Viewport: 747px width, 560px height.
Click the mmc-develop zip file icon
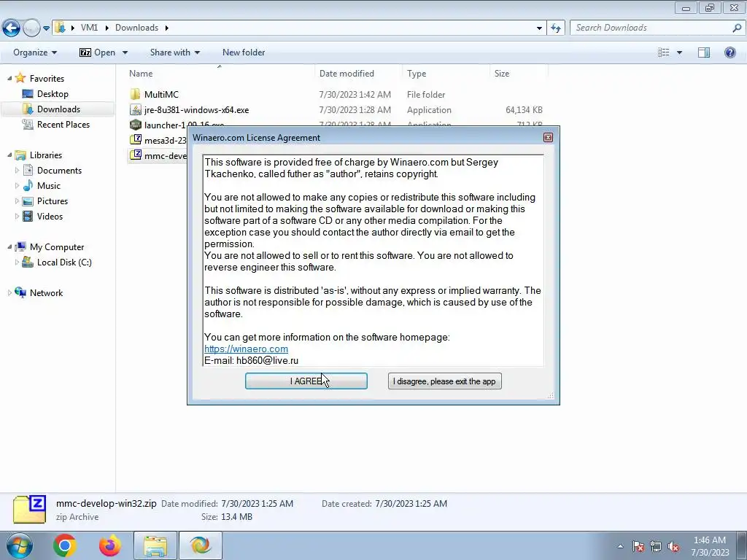135,155
